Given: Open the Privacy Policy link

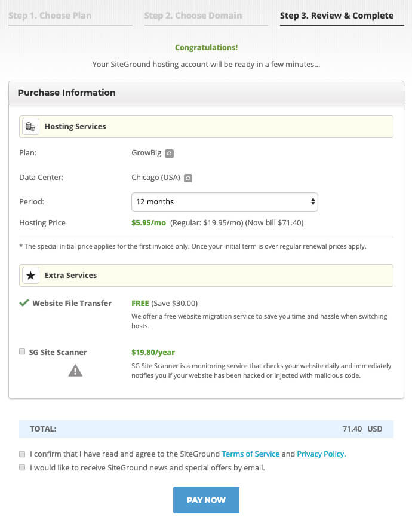Looking at the screenshot, I should [321, 454].
